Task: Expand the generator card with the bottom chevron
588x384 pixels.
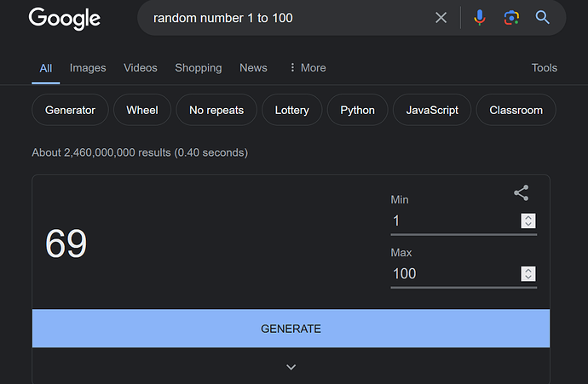Action: tap(291, 367)
